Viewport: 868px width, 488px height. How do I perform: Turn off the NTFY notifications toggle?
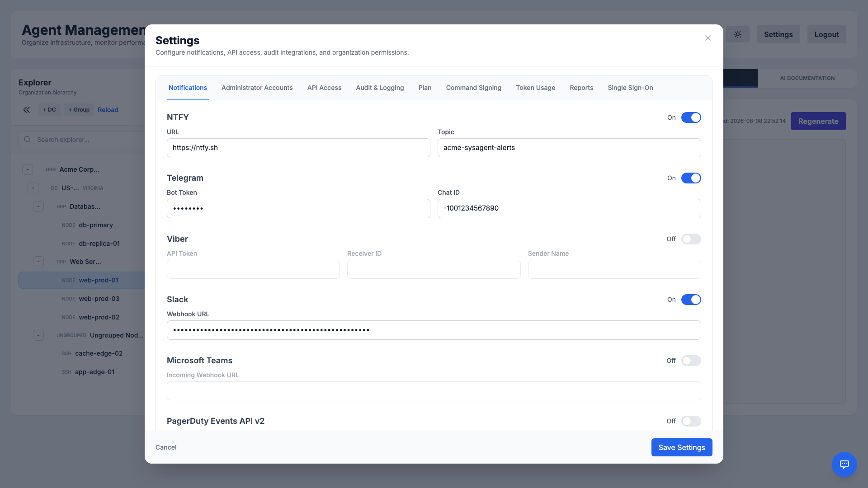click(691, 117)
